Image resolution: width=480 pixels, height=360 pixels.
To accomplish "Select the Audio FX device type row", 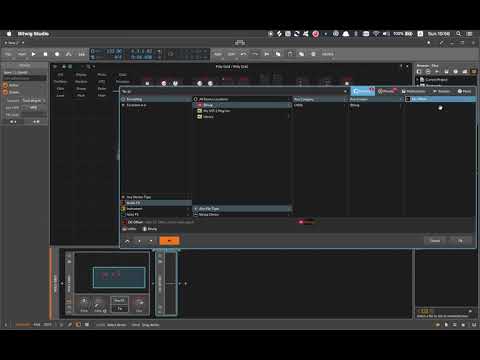I will (156, 203).
